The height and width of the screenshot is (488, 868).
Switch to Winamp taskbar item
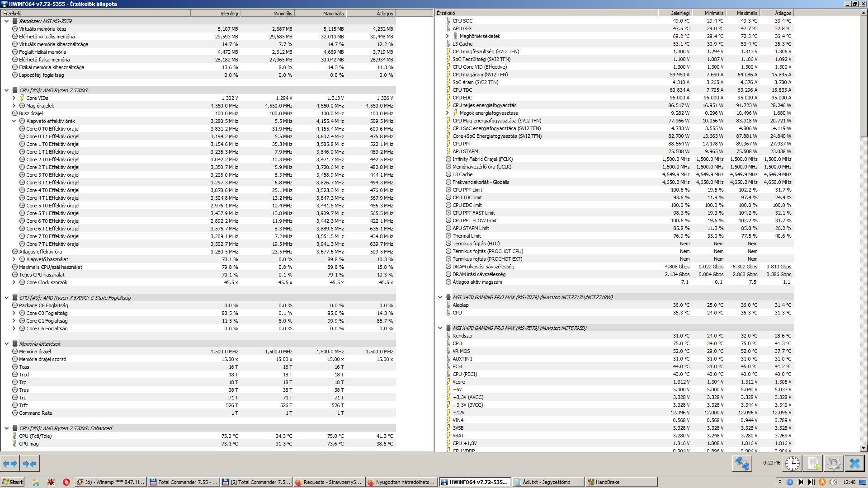pos(110,482)
